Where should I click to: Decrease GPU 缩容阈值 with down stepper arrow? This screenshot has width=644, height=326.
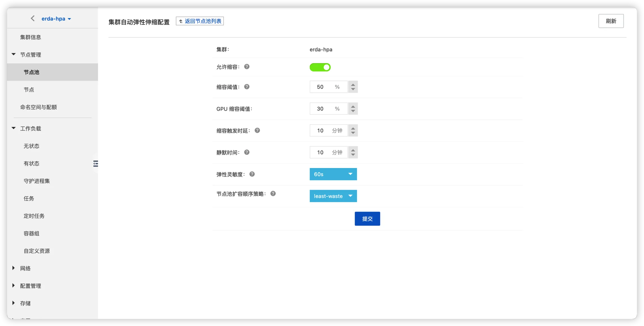click(x=353, y=111)
